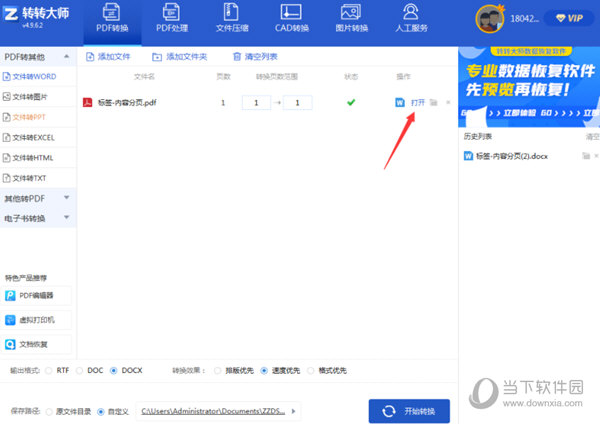Click the end page range field

[297, 103]
